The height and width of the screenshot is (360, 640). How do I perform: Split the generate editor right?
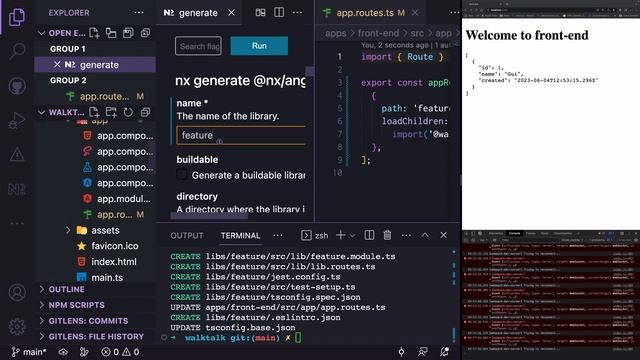279,13
